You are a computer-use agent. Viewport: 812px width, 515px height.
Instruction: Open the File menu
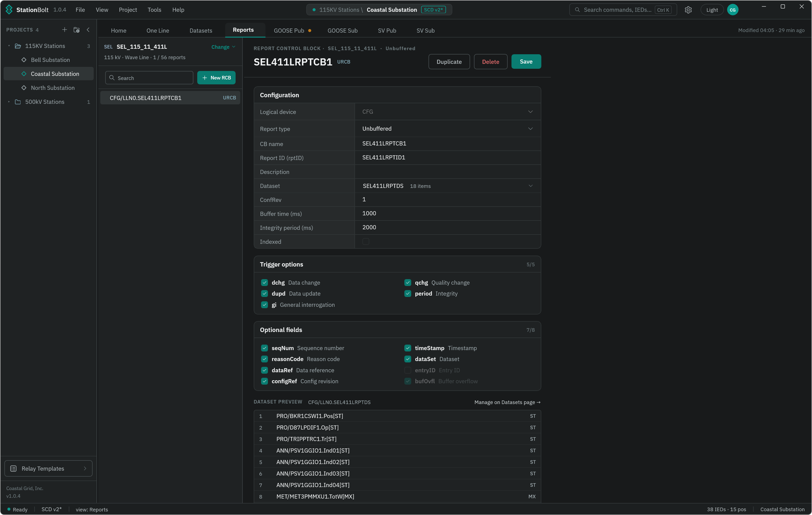(80, 10)
